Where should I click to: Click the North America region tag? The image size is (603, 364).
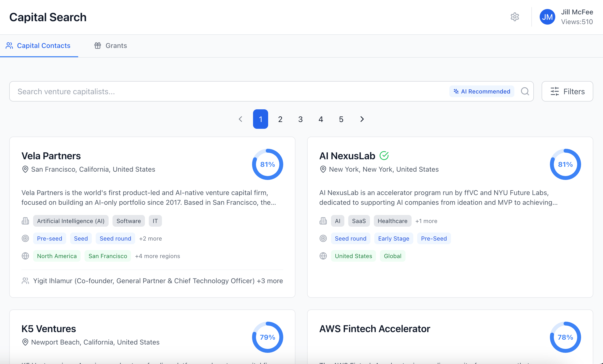coord(57,256)
